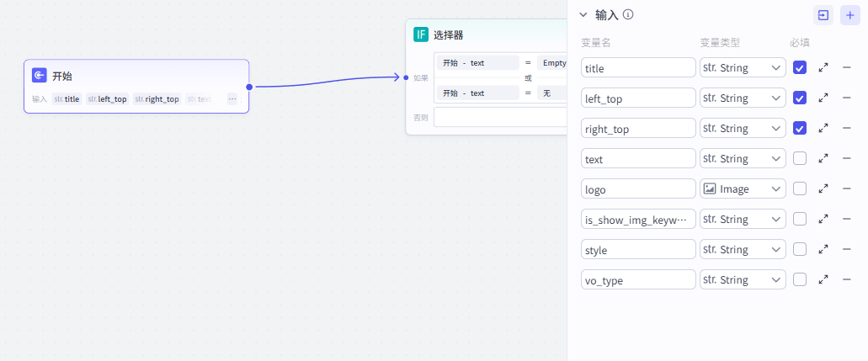This screenshot has height=361, width=868.
Task: Click the is_show_img_keyw… variable name field
Action: [638, 220]
